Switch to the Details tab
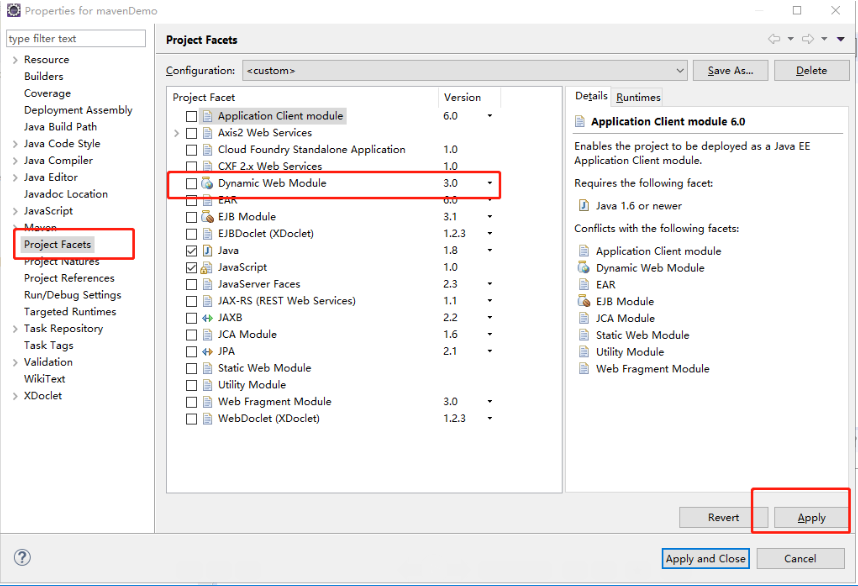 (x=591, y=96)
